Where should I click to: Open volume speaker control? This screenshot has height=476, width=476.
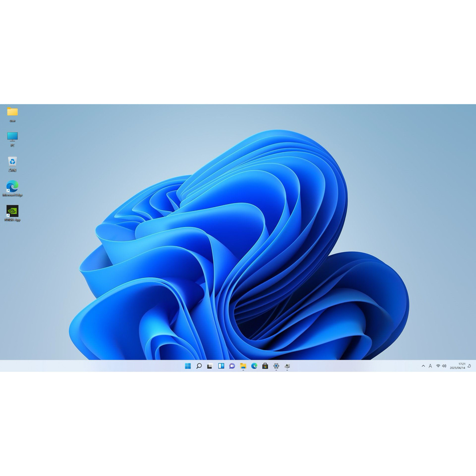(x=444, y=366)
